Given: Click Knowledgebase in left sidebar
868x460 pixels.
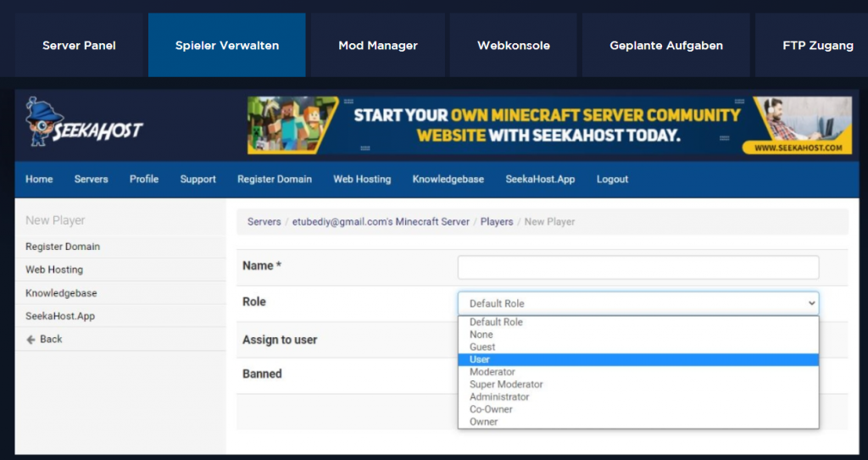Looking at the screenshot, I should pos(61,293).
